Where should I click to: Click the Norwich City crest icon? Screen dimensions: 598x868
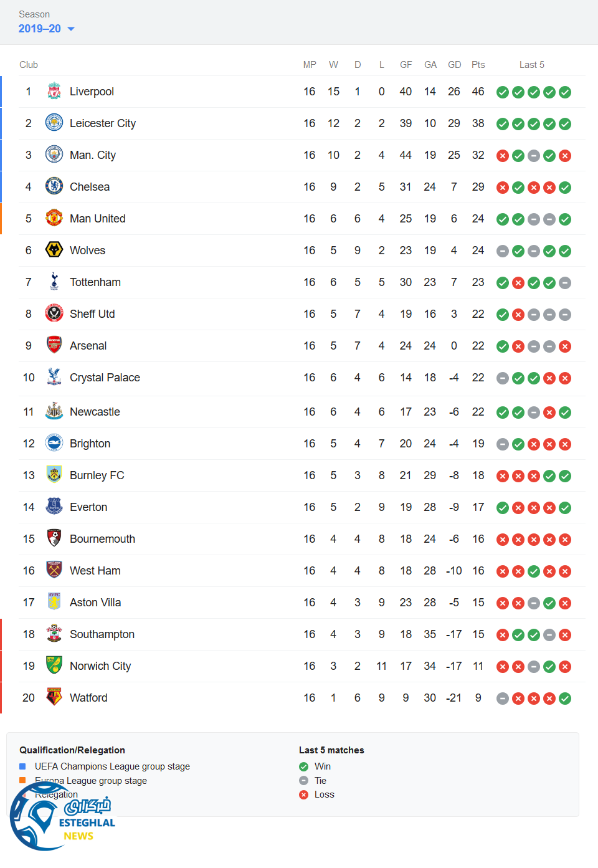tap(54, 665)
